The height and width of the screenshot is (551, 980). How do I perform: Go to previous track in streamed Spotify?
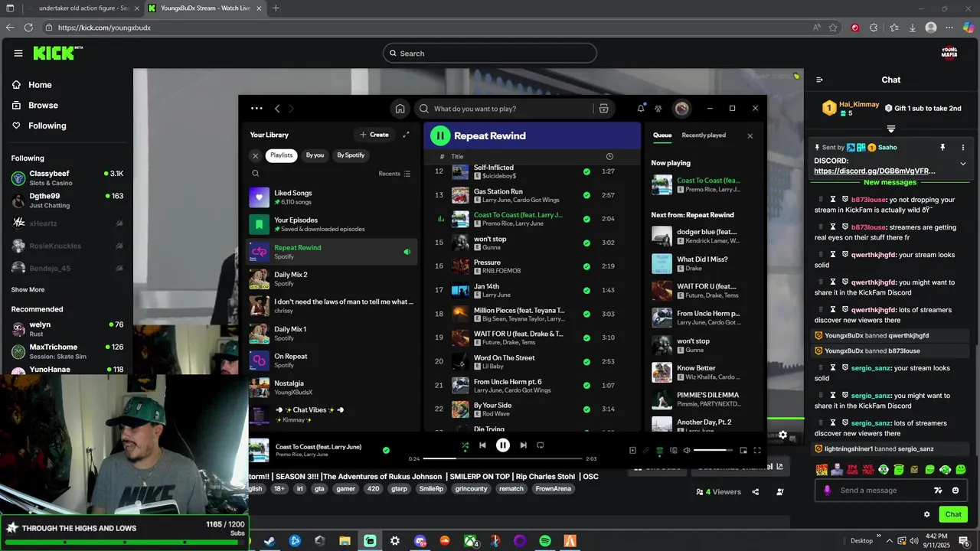point(482,445)
